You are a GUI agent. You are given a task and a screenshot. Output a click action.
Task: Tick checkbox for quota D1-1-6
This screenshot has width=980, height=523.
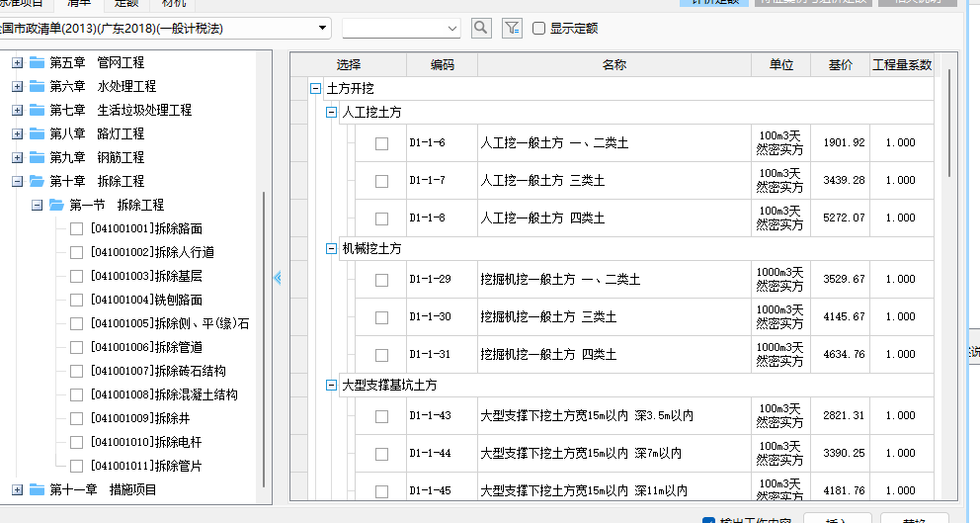click(381, 144)
